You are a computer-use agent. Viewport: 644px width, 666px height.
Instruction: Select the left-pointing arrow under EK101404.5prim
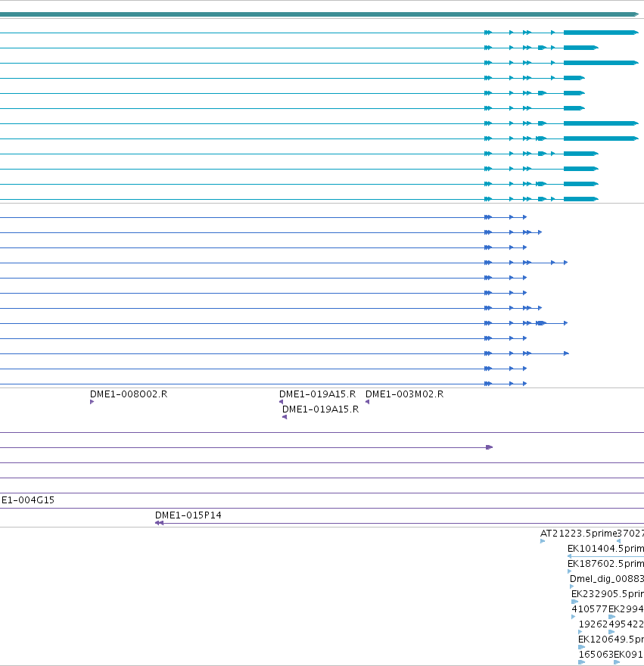[570, 556]
